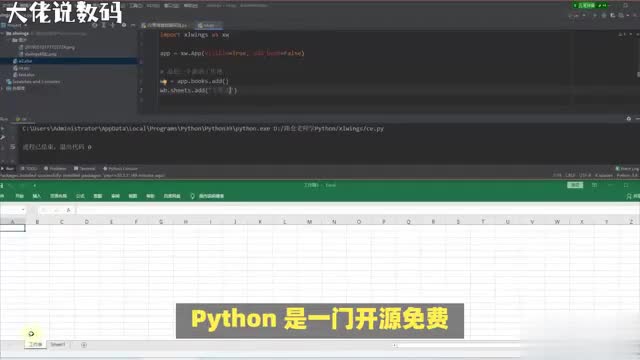Click the Excel formula bar input

[x=357, y=210]
